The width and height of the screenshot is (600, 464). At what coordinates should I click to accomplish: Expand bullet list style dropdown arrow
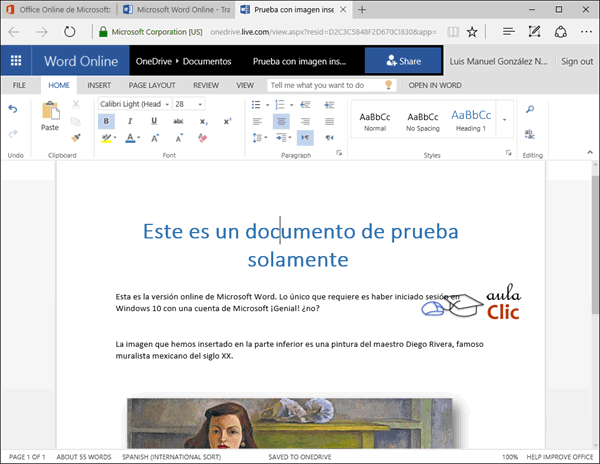point(267,105)
